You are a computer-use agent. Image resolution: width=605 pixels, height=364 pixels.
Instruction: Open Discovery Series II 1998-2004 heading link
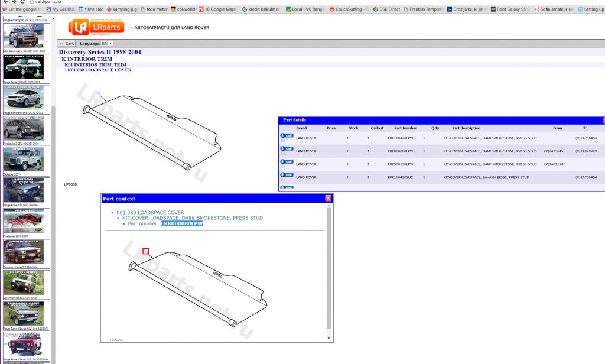(x=99, y=52)
